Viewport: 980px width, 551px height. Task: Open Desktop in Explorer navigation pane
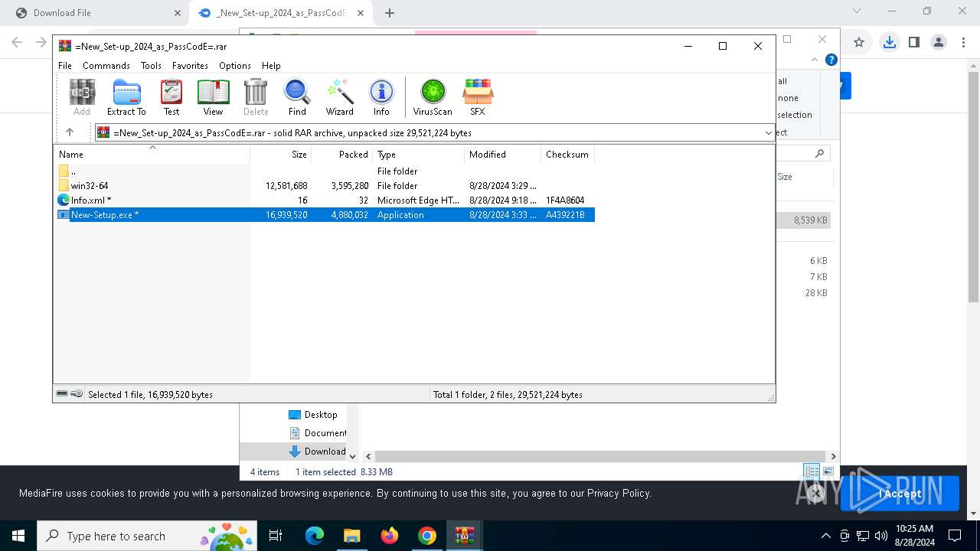(312, 415)
